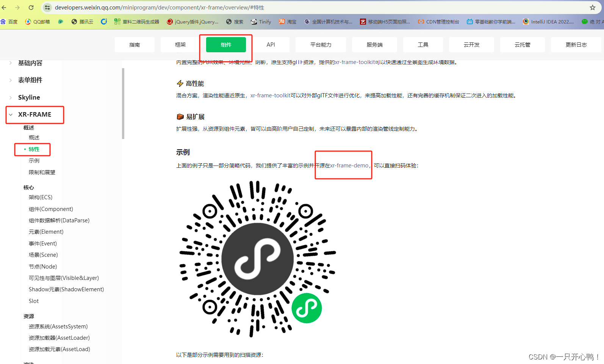Open the 百度 bookmark
The width and height of the screenshot is (604, 364).
(9, 22)
